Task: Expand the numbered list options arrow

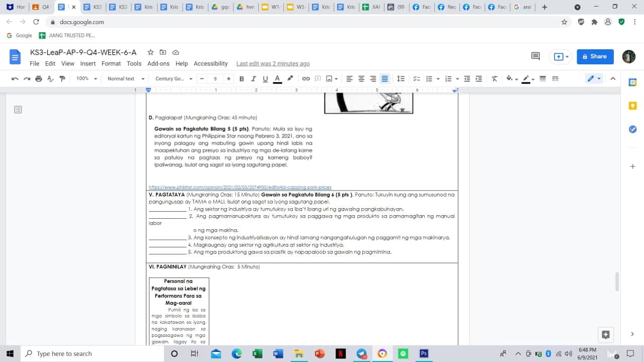Action: click(457, 79)
